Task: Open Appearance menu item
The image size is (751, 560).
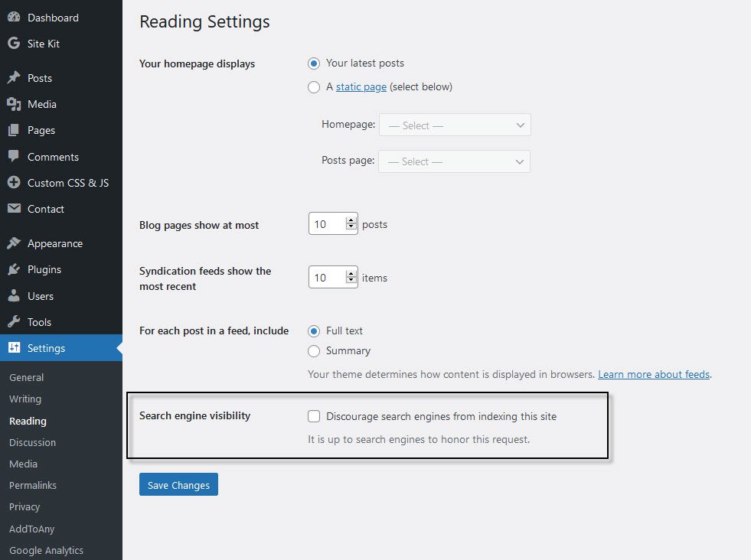Action: [x=61, y=243]
